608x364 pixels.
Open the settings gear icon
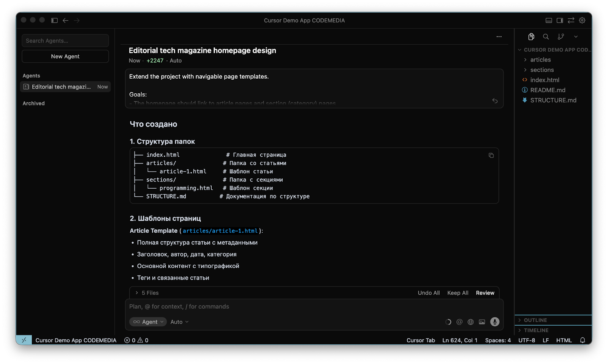(582, 20)
